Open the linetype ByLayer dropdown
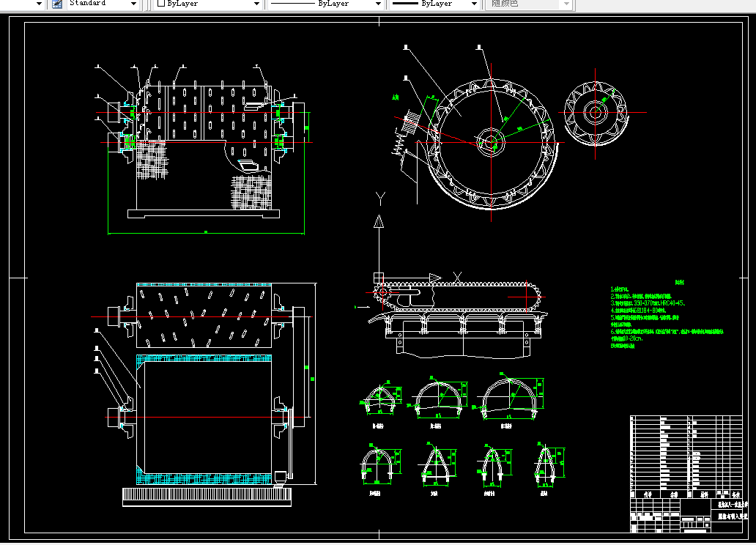The width and height of the screenshot is (756, 545). coord(325,4)
